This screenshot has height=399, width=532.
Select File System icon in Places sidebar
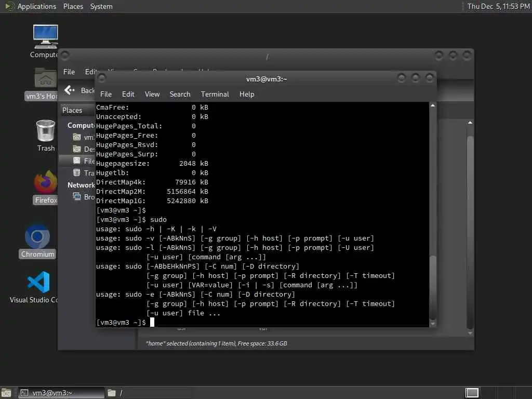tap(77, 161)
